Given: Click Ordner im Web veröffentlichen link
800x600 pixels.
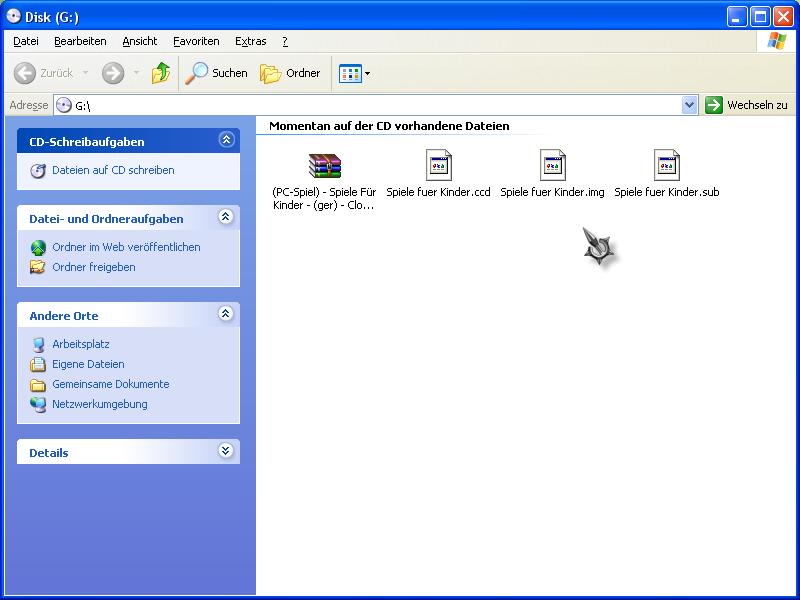Looking at the screenshot, I should 126,247.
